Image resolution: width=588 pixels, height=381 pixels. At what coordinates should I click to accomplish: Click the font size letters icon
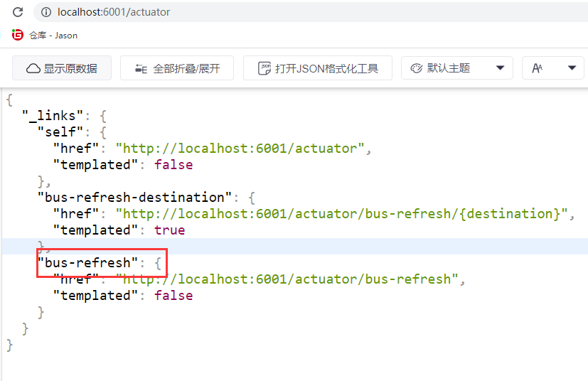tap(537, 68)
